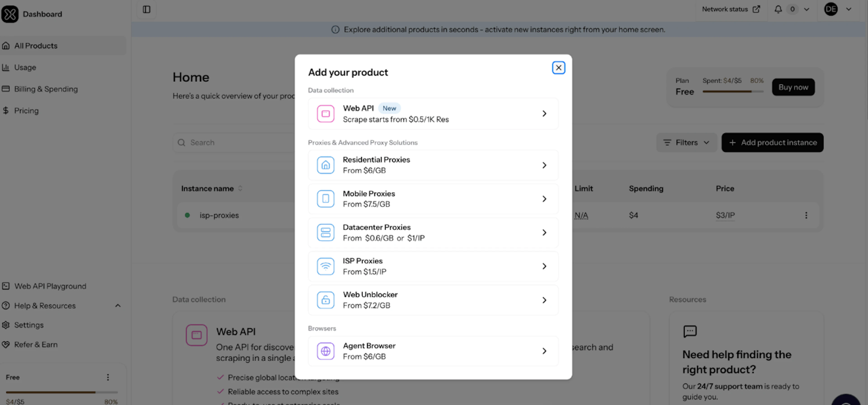Click the chat bubble icon in Resources
The image size is (868, 405).
coord(690,331)
